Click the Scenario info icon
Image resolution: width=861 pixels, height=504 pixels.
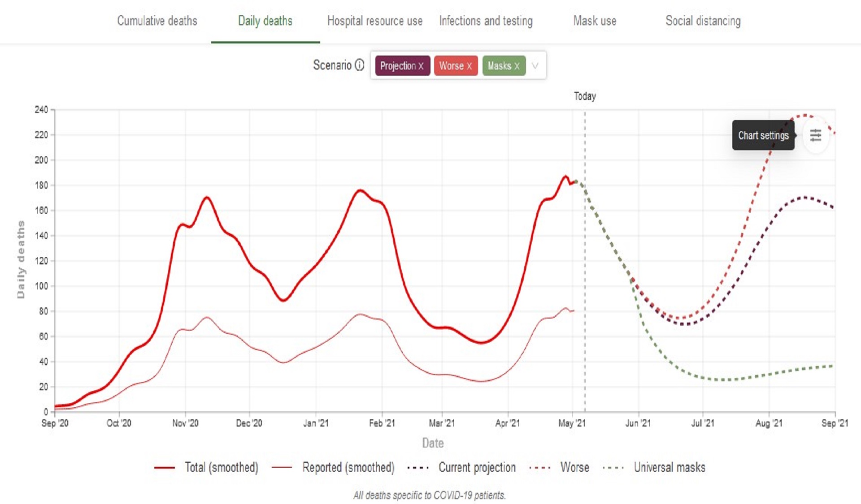[360, 65]
